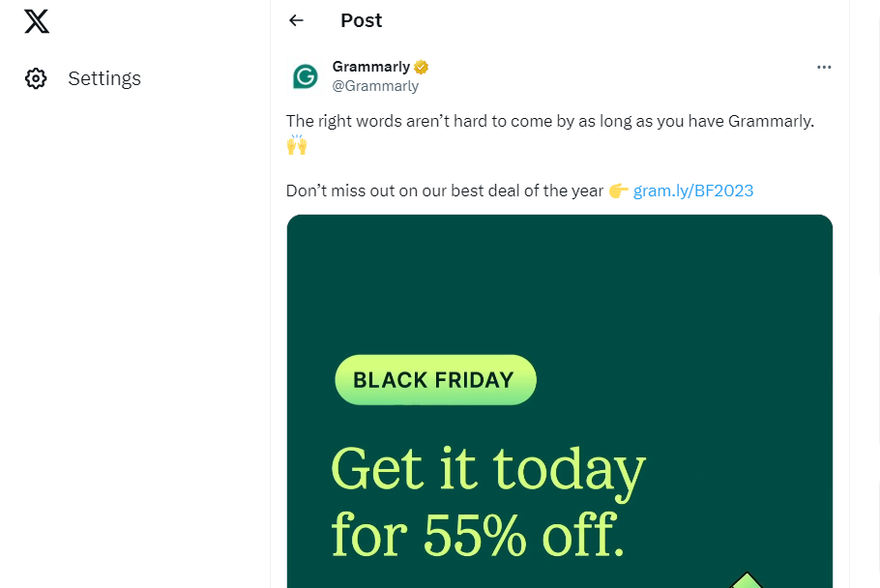Click the "for 55% off." text line
This screenshot has width=880, height=588.
pyautogui.click(x=477, y=532)
